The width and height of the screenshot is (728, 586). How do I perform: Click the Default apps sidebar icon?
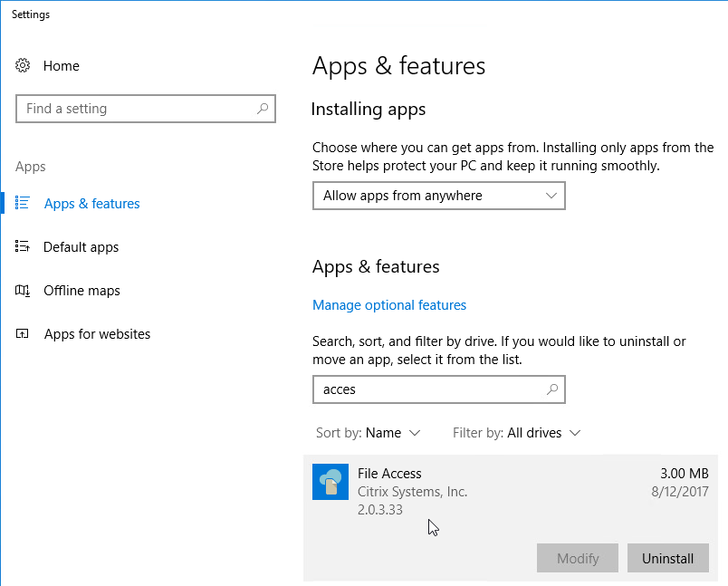(24, 247)
